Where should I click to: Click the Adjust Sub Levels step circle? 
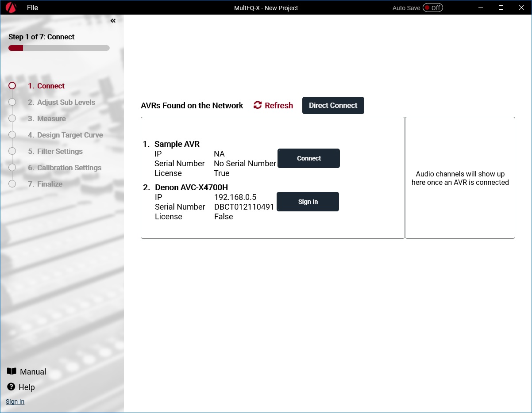pos(12,102)
